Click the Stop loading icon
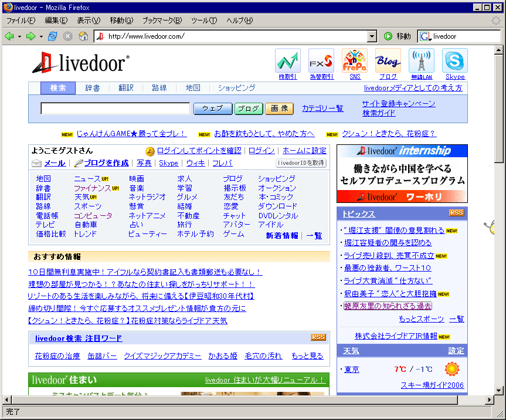 point(67,36)
